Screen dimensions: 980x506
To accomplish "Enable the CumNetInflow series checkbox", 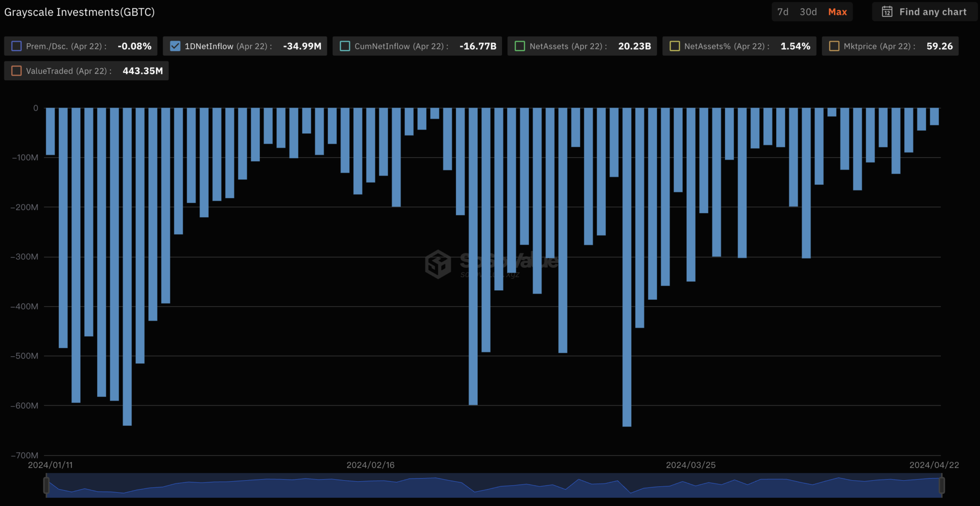I will tap(345, 46).
